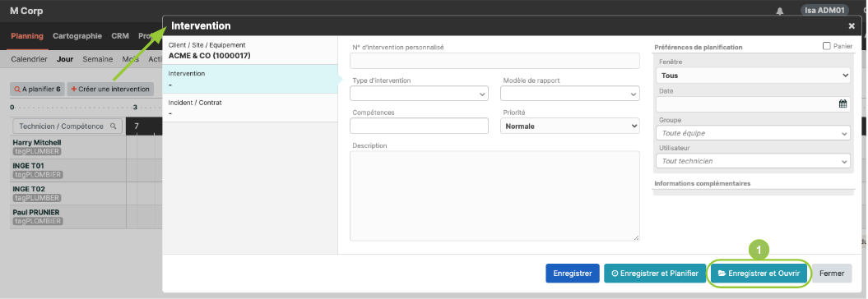
Task: Expand the Groupe Toute équipe dropdown
Action: click(x=753, y=133)
